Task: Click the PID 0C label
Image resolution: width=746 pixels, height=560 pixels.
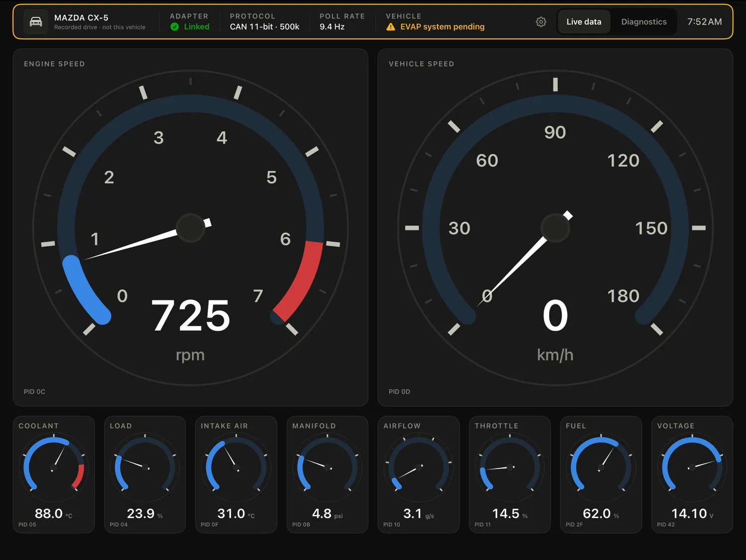Action: 34,392
